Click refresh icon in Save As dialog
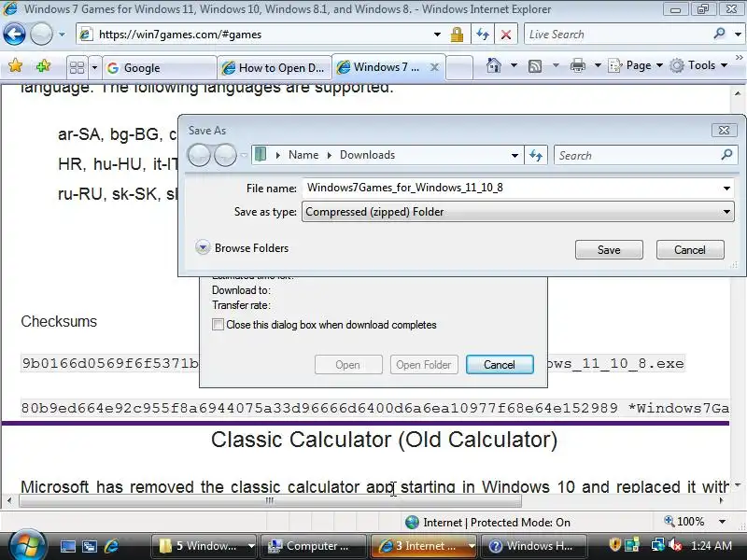 coord(536,155)
